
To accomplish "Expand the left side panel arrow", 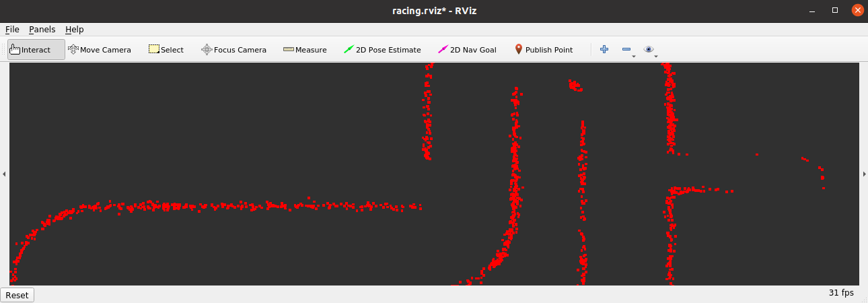I will click(x=4, y=174).
